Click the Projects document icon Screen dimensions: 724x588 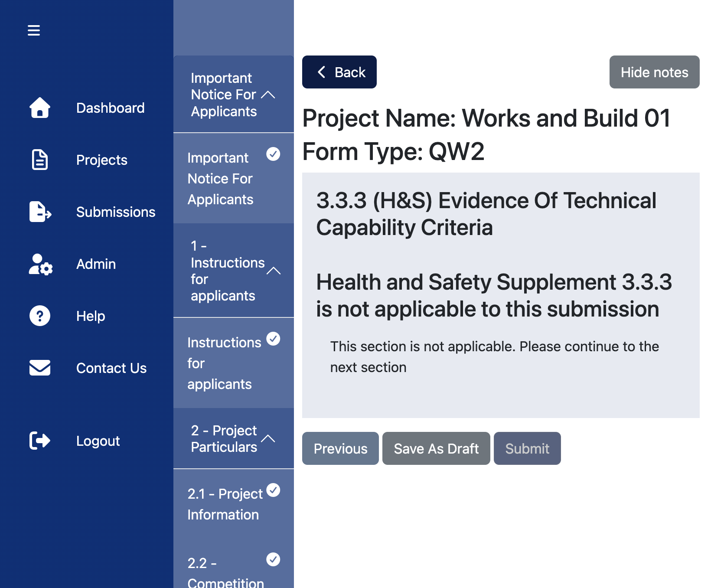tap(40, 160)
